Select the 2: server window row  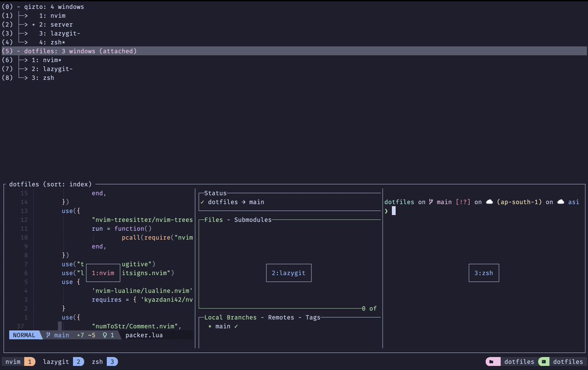pos(294,25)
